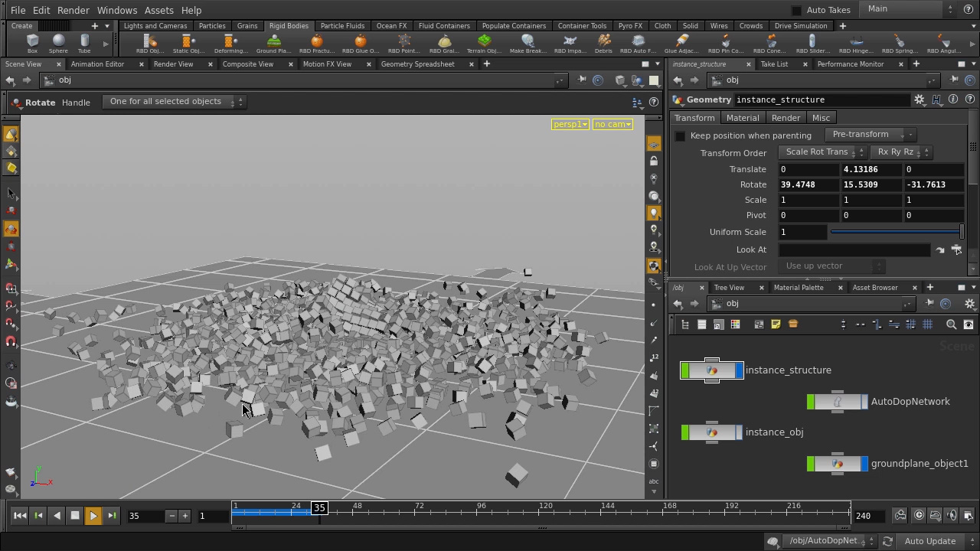Click the Make Breakable shelf tool
The height and width of the screenshot is (551, 980).
(x=528, y=43)
